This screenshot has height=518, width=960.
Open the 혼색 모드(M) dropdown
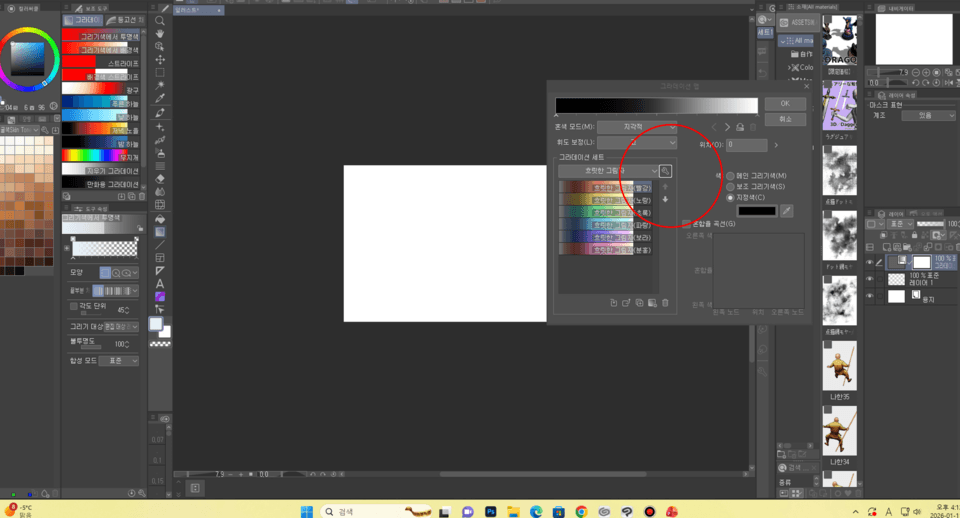[637, 127]
